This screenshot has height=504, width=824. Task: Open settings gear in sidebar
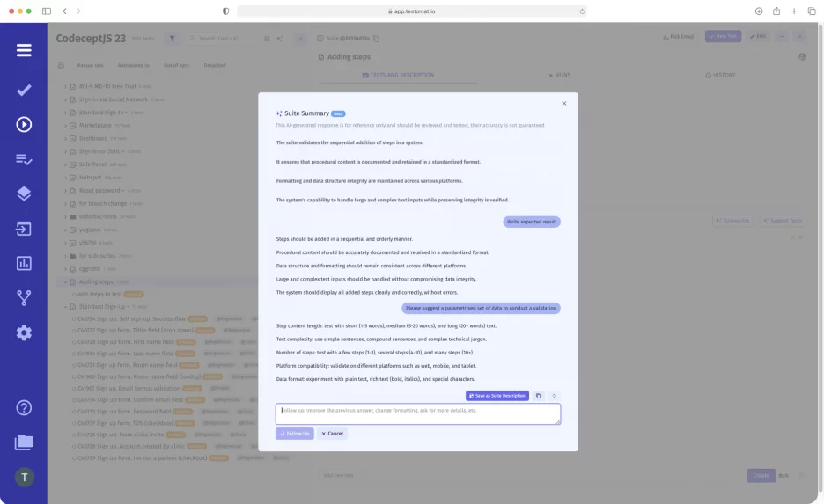(x=24, y=332)
